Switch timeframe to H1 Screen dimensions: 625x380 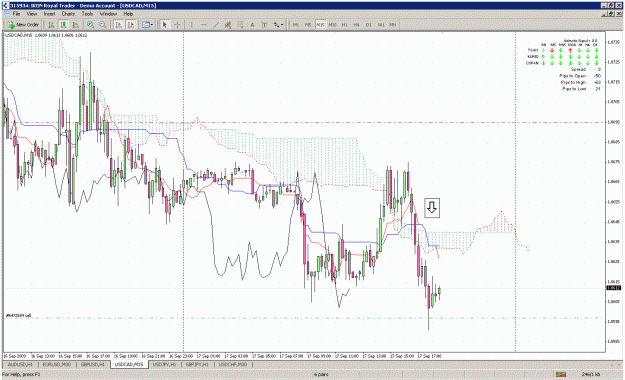click(345, 25)
